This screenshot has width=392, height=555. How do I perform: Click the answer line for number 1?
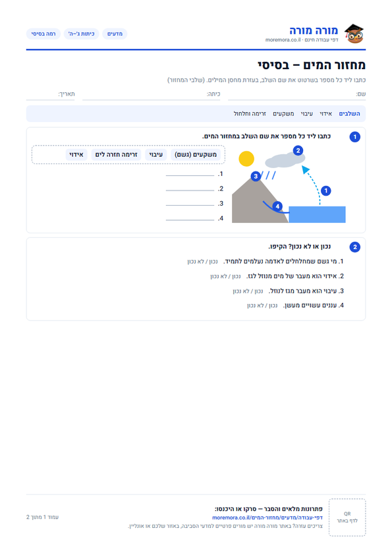click(190, 174)
